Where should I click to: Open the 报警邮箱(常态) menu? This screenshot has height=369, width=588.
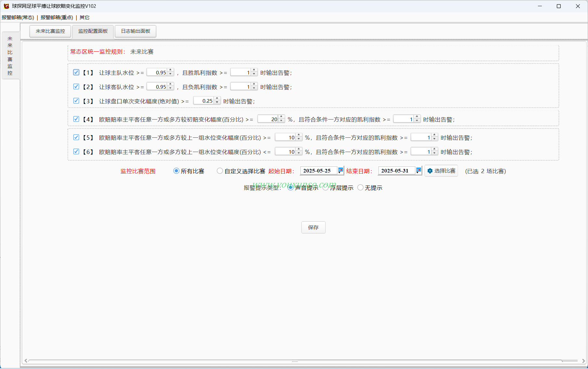click(x=18, y=18)
